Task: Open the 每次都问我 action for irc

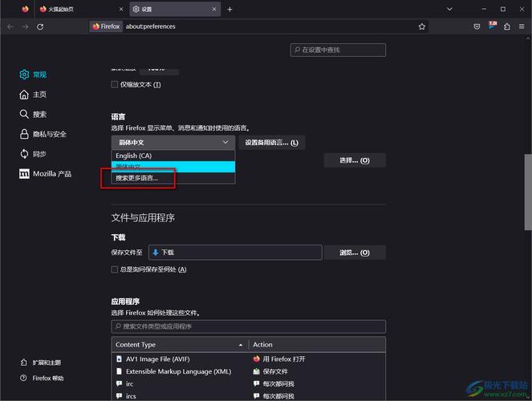Action: (274, 383)
